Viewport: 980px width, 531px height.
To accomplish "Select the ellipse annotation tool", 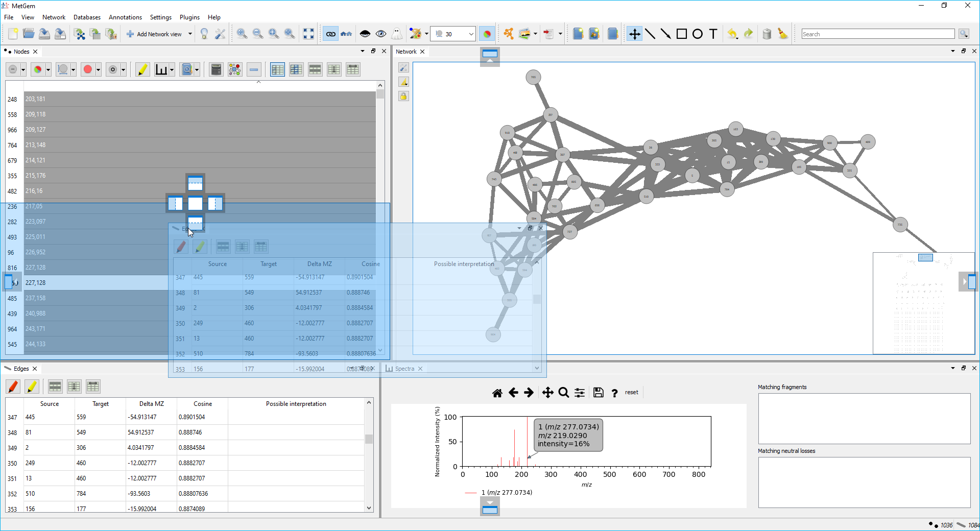I will tap(697, 34).
